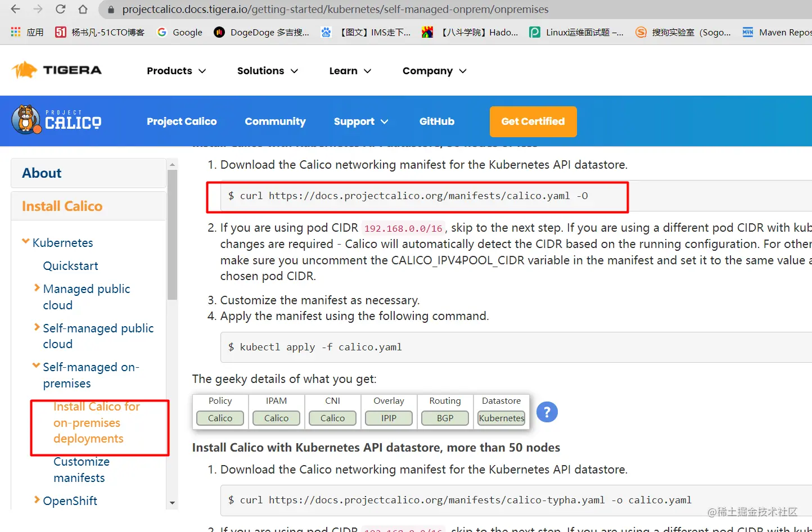The image size is (812, 532).
Task: Open browser home page icon
Action: point(83,9)
